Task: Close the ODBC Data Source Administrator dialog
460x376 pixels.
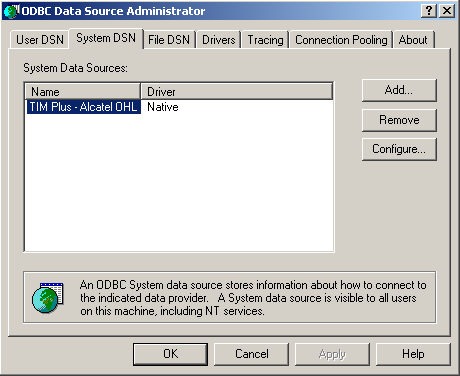Action: (x=447, y=11)
